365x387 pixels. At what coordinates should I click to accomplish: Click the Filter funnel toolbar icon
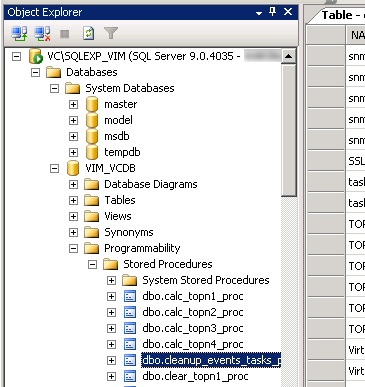pyautogui.click(x=111, y=33)
